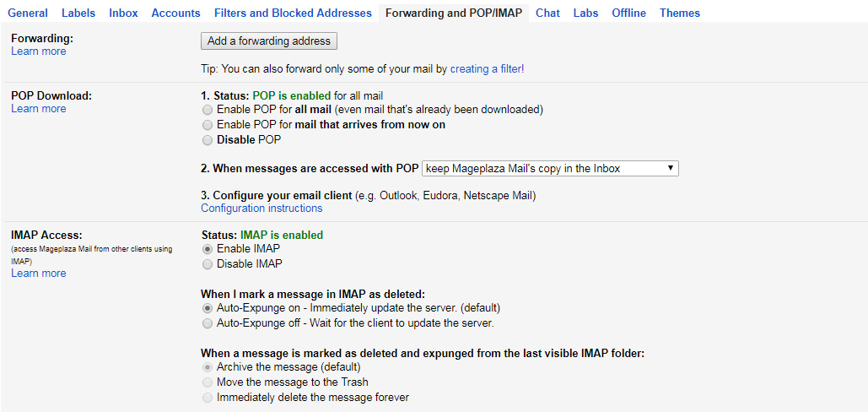Screen dimensions: 868x412
Task: Choose Enable POP for mail arriving from now on
Action: (x=207, y=125)
